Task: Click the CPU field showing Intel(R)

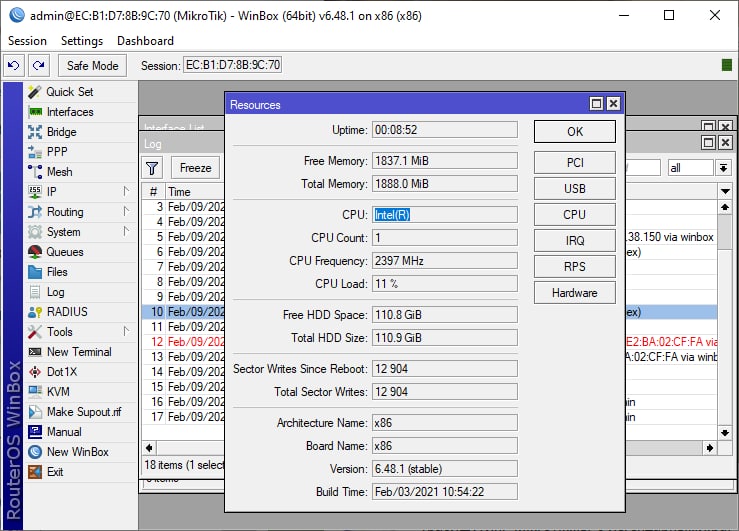Action: 444,215
